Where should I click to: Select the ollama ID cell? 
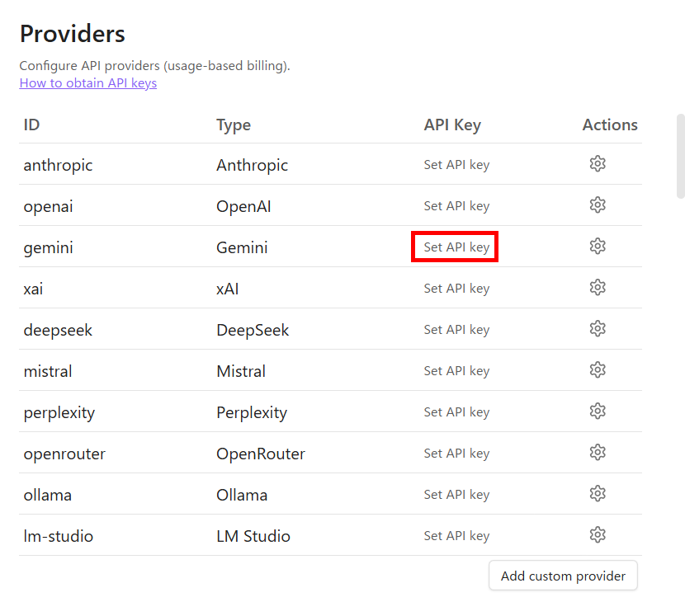coord(47,495)
